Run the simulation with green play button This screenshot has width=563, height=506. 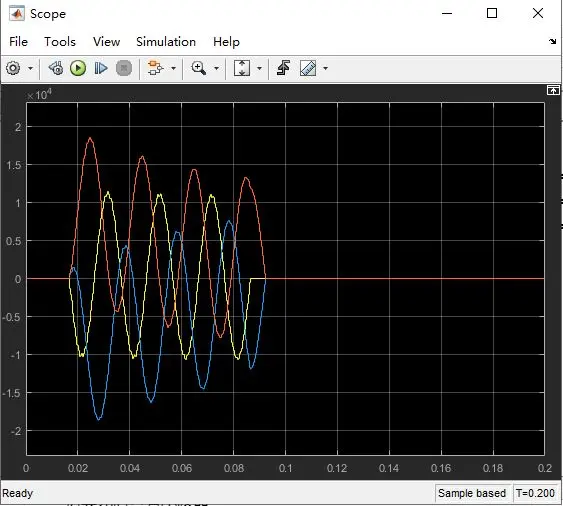pos(78,68)
